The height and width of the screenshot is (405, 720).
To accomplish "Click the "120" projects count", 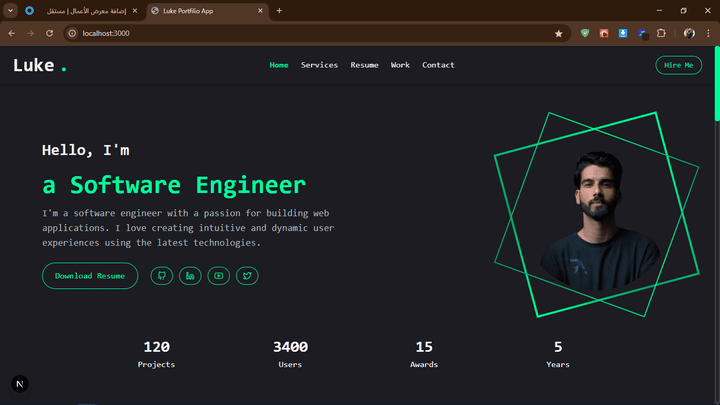I will (157, 347).
